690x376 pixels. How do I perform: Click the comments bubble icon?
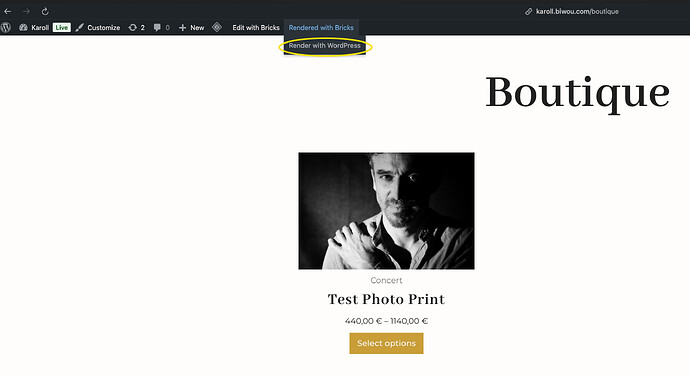tap(157, 27)
